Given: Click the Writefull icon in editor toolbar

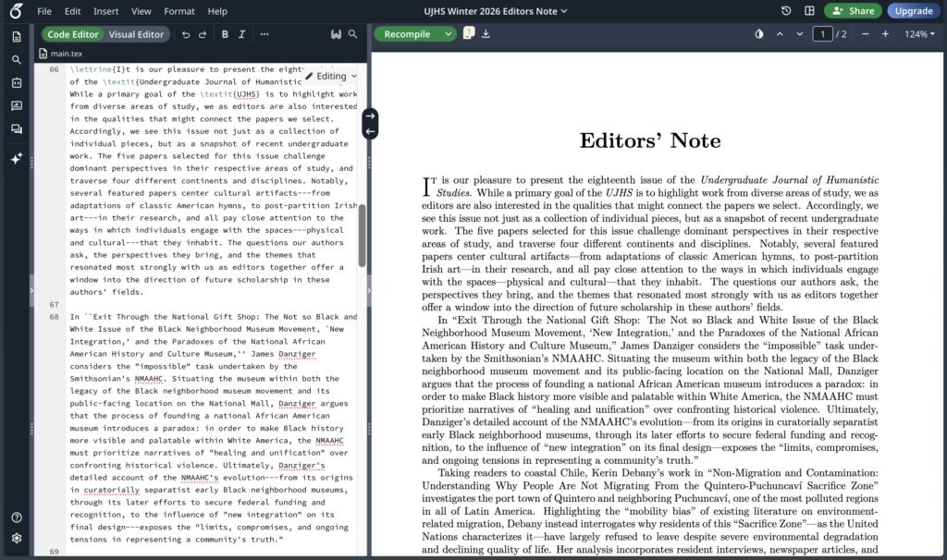Looking at the screenshot, I should [336, 34].
